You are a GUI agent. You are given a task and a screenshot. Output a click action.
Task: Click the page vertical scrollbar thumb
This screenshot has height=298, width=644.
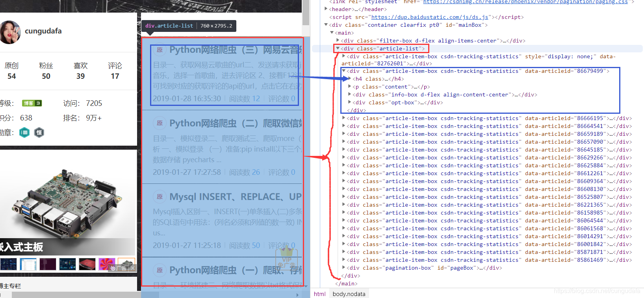coord(306,13)
